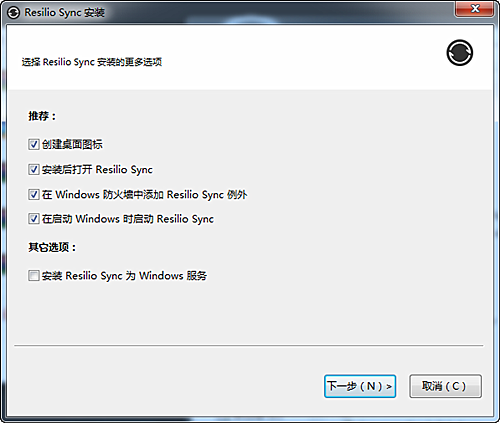This screenshot has width=500, height=423.
Task: Uncheck the 创建桌面图标 checkbox
Action: pos(33,144)
